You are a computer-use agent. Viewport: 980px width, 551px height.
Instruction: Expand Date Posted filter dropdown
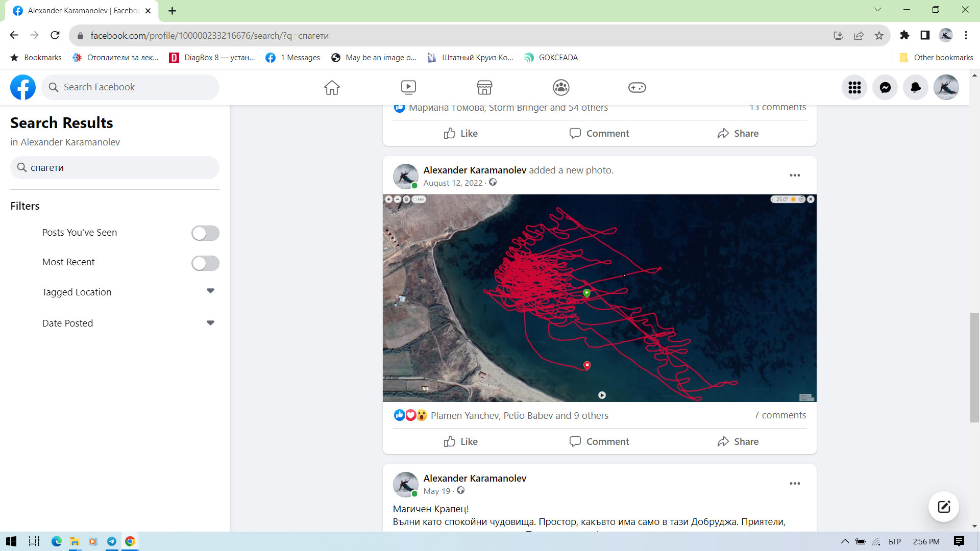point(210,323)
